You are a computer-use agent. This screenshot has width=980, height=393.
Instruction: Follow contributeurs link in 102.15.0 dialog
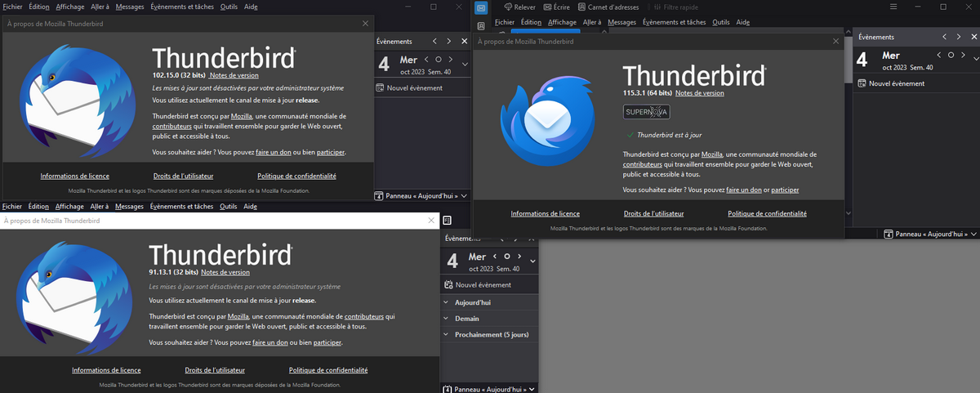coord(171,127)
